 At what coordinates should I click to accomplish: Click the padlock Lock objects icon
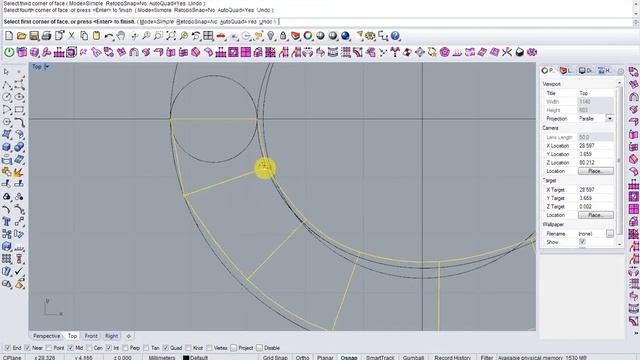tap(283, 36)
